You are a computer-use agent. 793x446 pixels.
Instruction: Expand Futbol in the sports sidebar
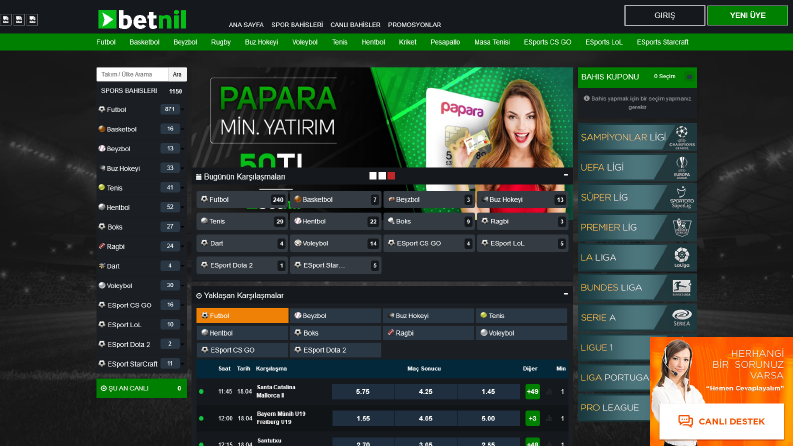coord(142,109)
